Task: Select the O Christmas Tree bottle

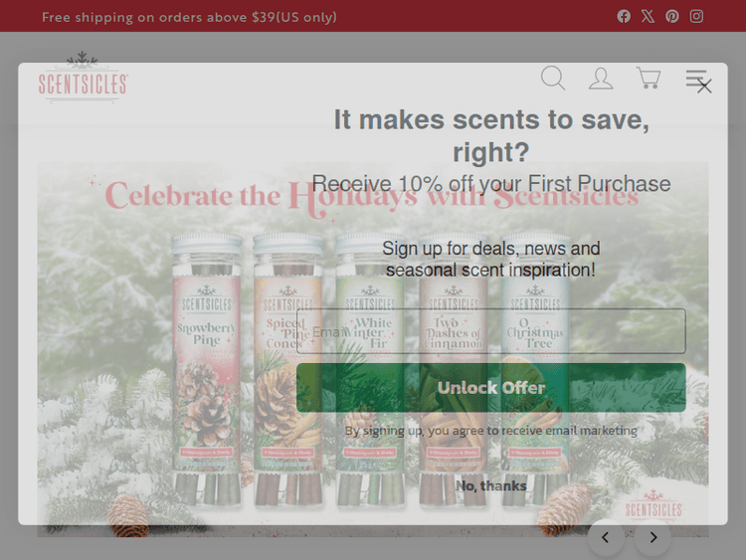Action: click(x=535, y=370)
